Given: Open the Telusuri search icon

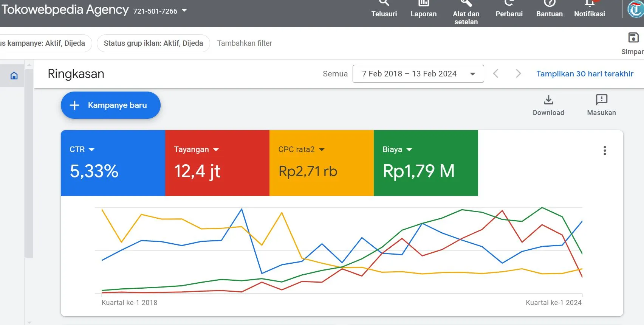Looking at the screenshot, I should coord(384,4).
